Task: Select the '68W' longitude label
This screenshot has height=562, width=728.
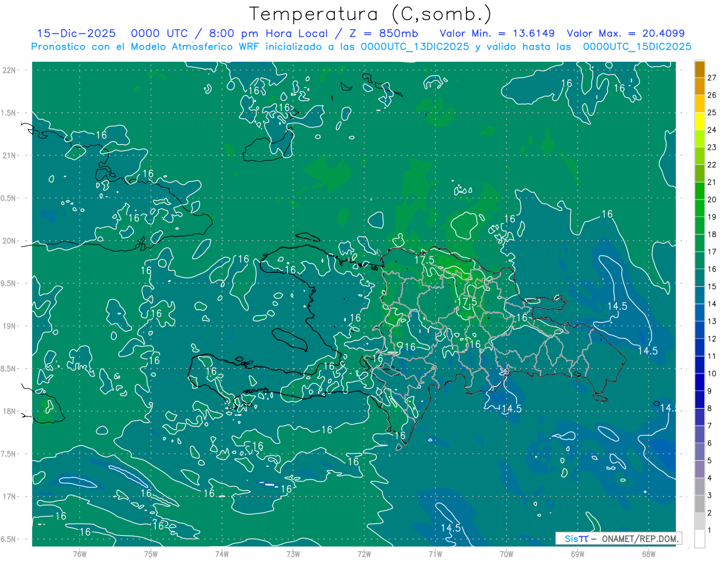Action: [x=649, y=554]
